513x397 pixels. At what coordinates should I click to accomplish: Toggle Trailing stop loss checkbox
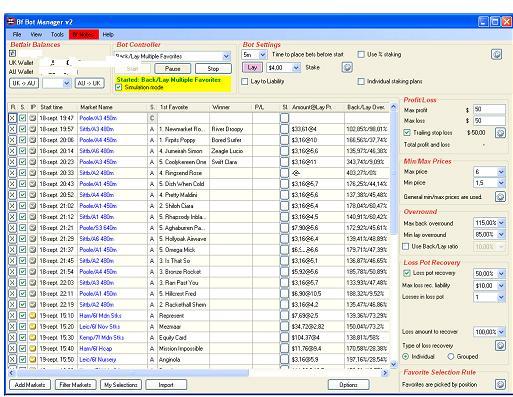(x=407, y=133)
